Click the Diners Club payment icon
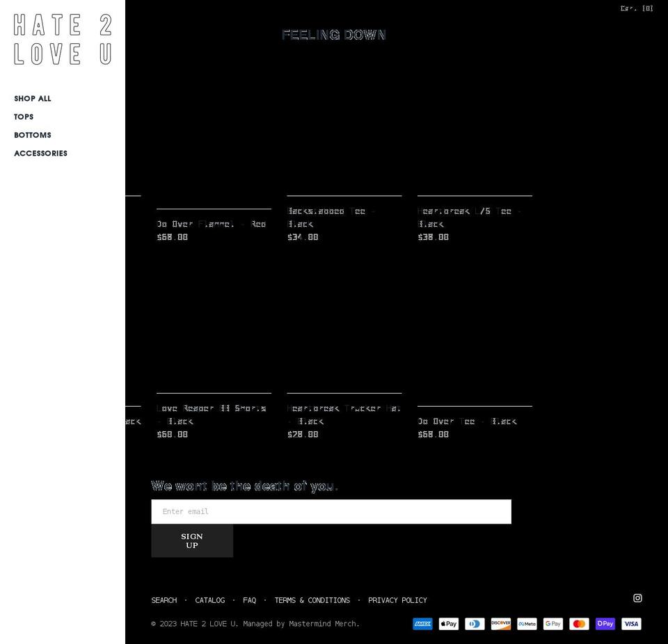This screenshot has width=668, height=644. coord(475,624)
